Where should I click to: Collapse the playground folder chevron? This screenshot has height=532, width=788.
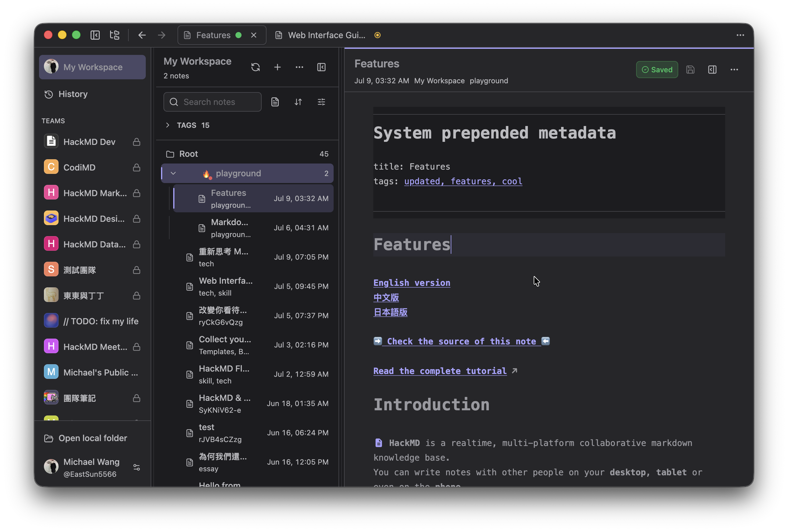coord(173,173)
